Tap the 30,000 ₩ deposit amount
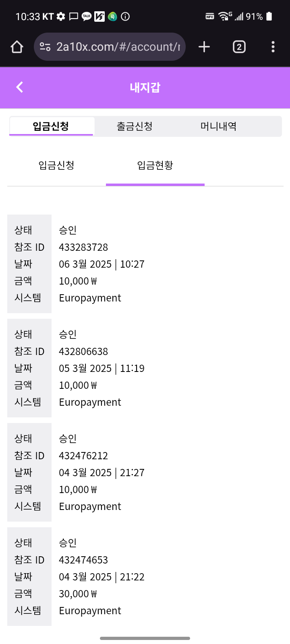This screenshot has width=290, height=644. coord(78,594)
